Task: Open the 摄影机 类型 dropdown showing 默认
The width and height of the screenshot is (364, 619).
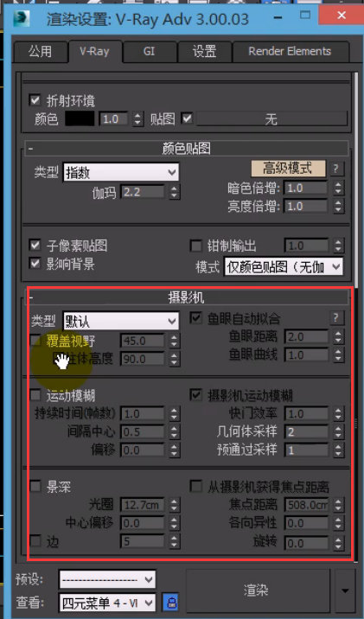Action: point(121,321)
